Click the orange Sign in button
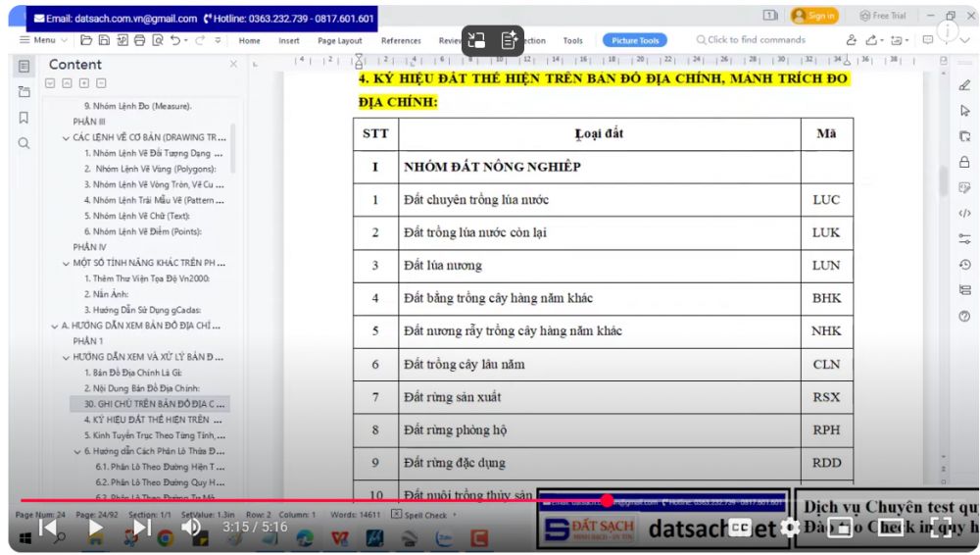Screen dimensions: 980x555 [x=813, y=16]
